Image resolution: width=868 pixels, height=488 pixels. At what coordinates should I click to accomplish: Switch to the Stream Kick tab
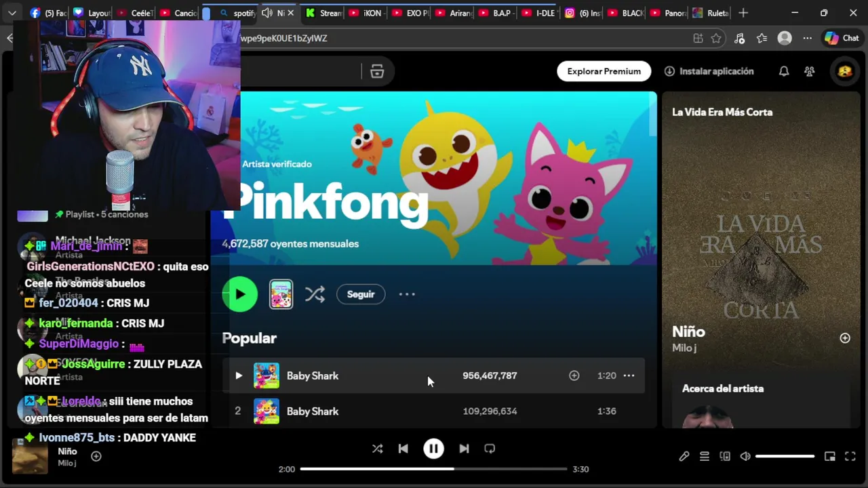[x=323, y=13]
